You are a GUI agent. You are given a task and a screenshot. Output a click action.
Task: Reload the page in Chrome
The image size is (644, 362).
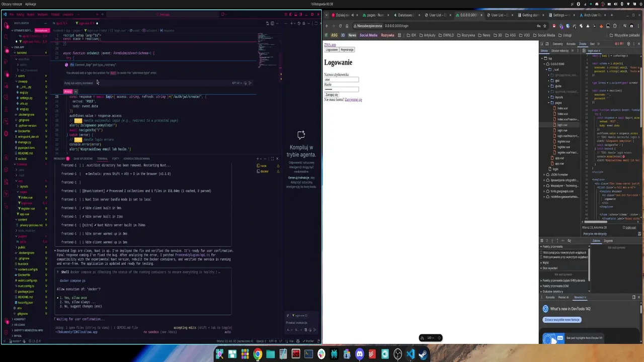click(340, 26)
